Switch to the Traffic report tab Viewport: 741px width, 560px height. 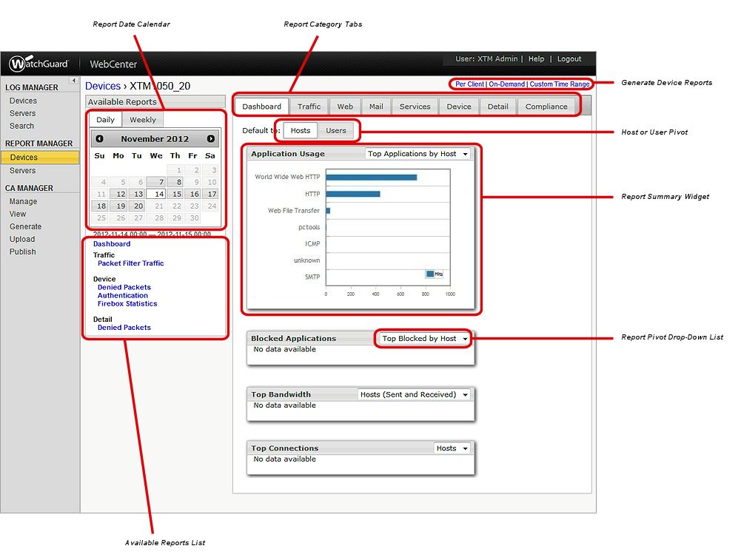tap(309, 106)
